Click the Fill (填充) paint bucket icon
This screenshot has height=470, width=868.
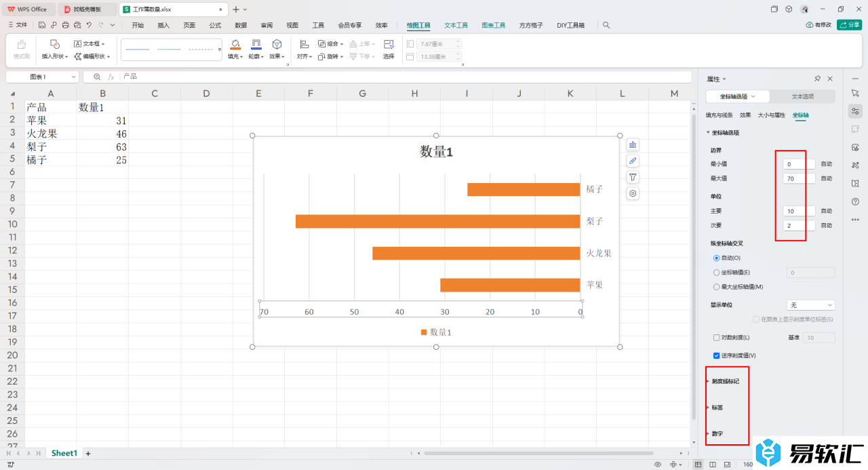(235, 44)
